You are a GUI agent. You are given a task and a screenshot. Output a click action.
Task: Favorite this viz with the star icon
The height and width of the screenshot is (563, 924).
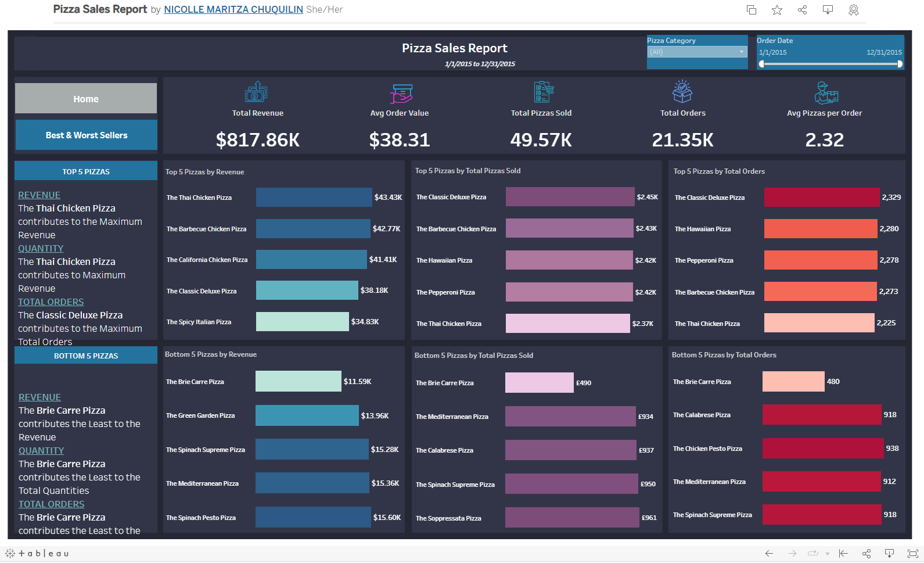tap(776, 10)
